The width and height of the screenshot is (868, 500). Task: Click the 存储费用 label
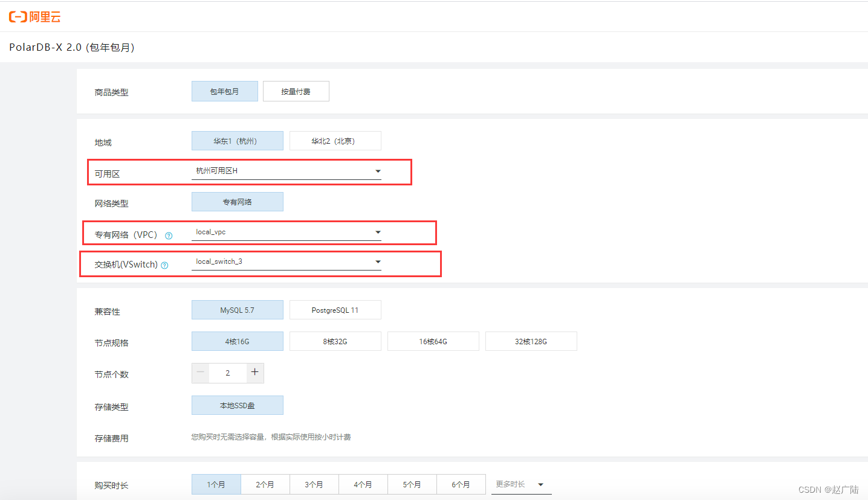112,438
